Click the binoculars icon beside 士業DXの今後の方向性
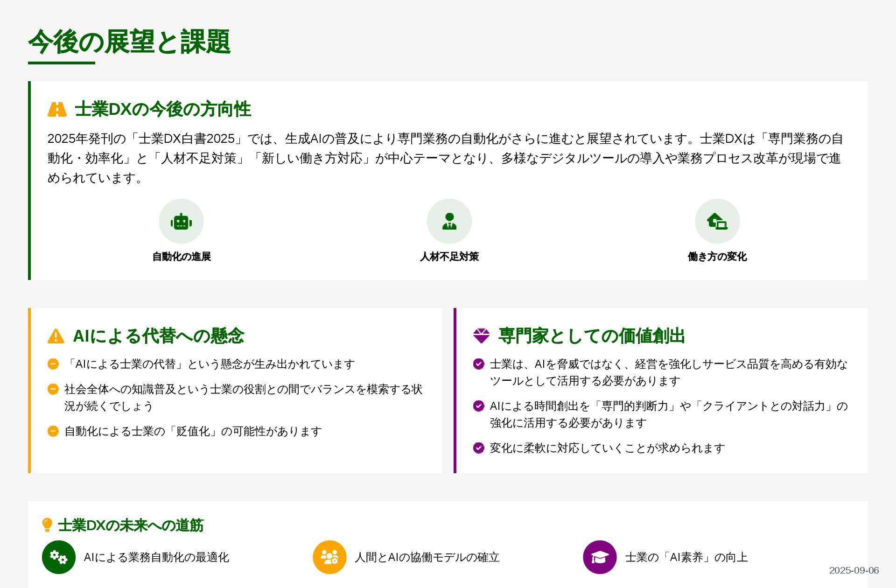 [57, 109]
